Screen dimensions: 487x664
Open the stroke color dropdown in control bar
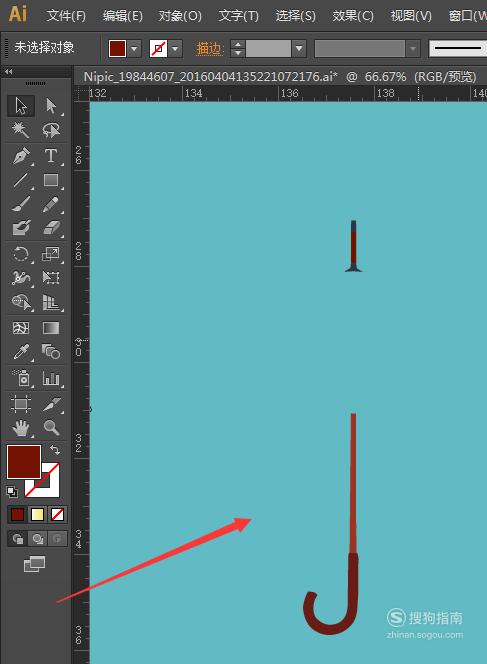pos(175,49)
